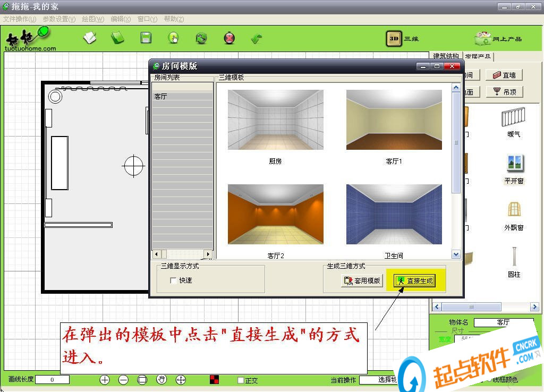Switch to the 建筑结构 tab

[x=446, y=56]
